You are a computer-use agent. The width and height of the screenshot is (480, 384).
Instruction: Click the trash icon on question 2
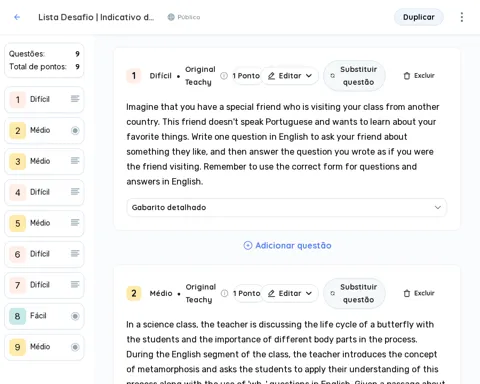[407, 293]
